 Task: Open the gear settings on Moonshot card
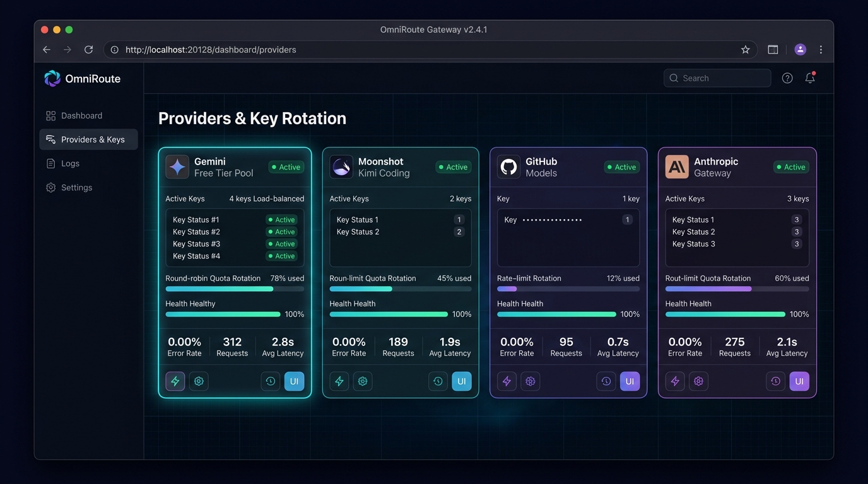click(363, 381)
